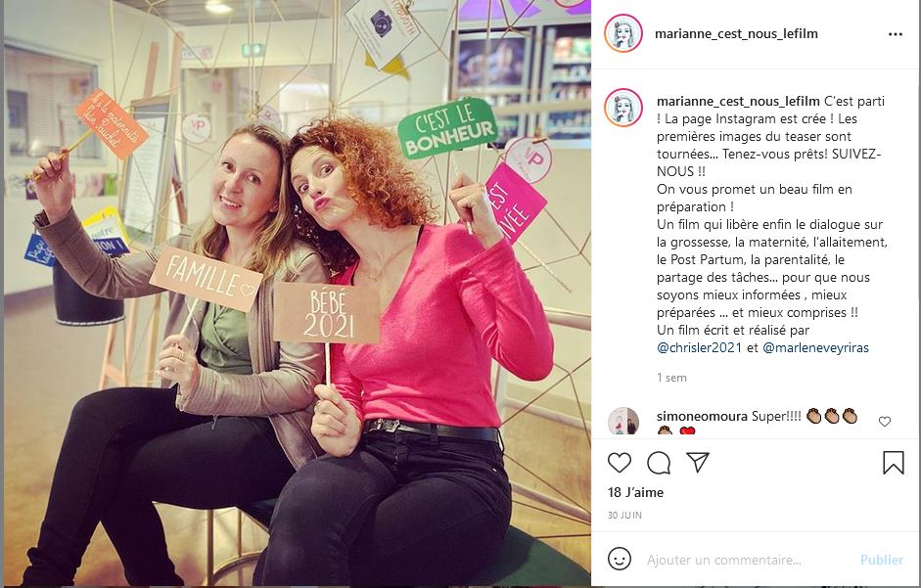921x588 pixels.
Task: Visit the @marleneveyriras mention
Action: point(815,347)
